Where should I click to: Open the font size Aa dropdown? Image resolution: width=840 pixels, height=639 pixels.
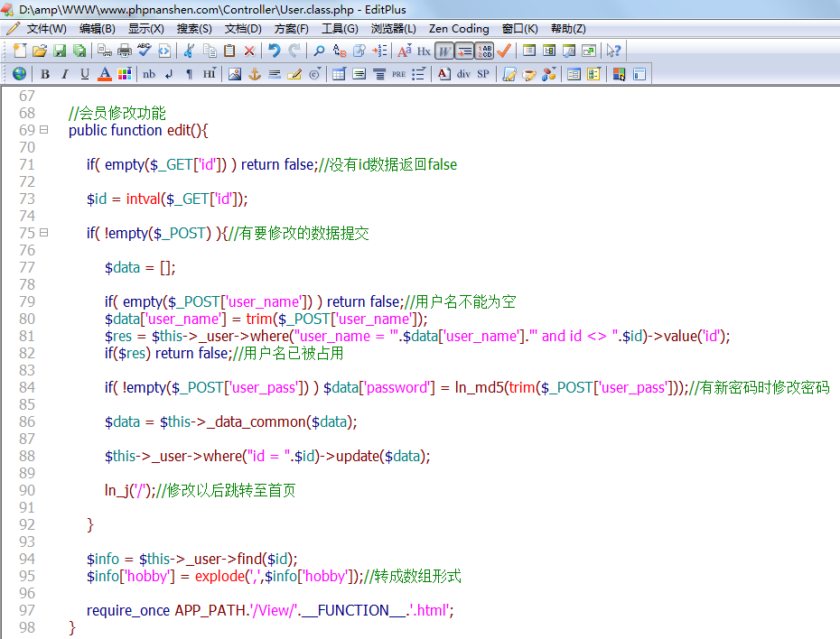pos(404,51)
